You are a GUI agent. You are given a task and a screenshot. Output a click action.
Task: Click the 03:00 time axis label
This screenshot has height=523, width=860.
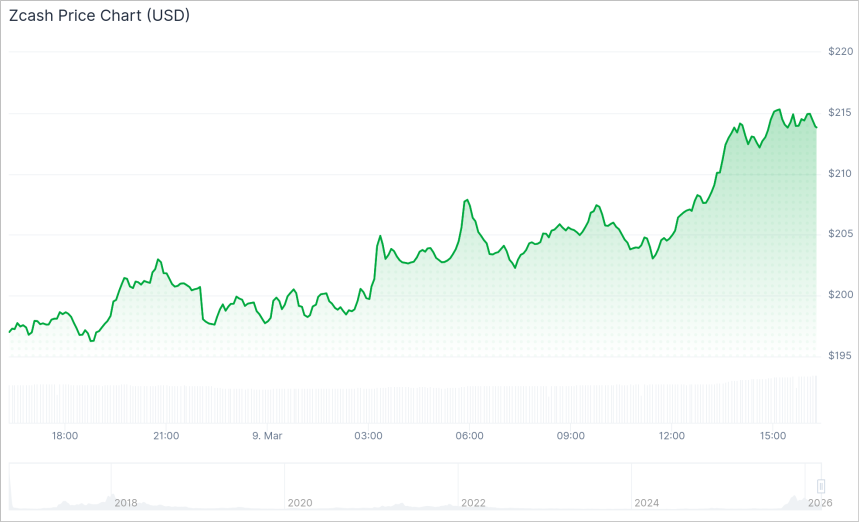tap(368, 436)
